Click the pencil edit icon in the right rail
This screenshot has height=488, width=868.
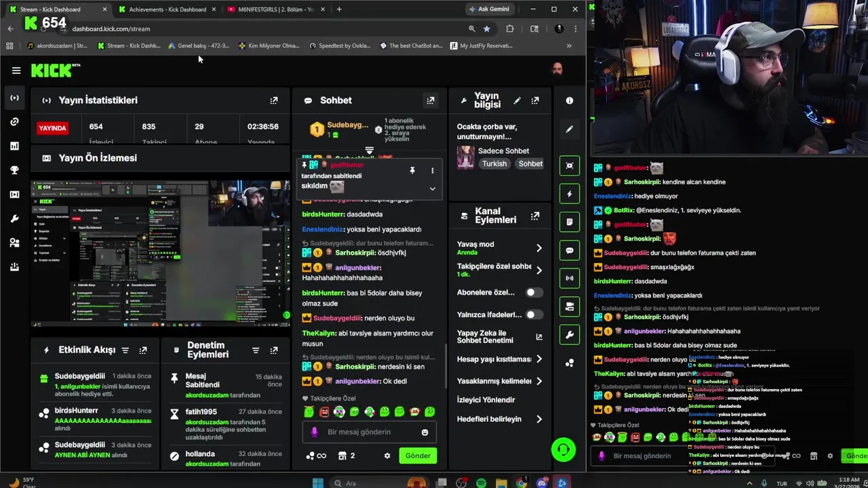tap(570, 129)
